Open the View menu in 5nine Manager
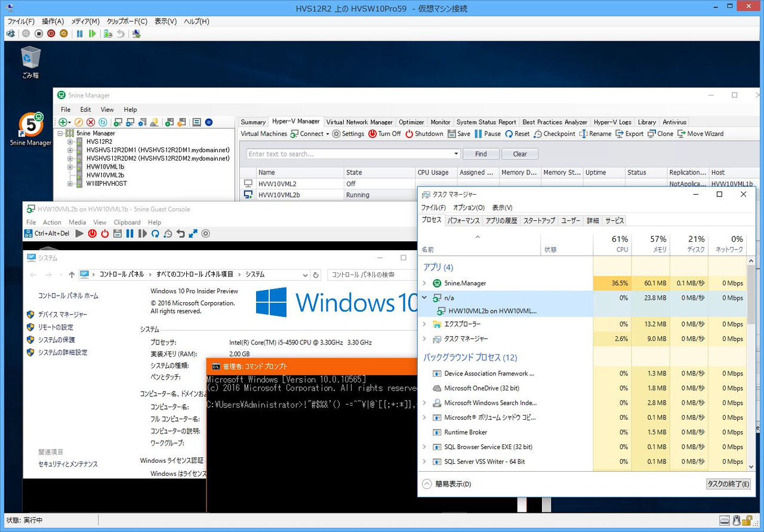This screenshot has height=532, width=764. point(107,109)
